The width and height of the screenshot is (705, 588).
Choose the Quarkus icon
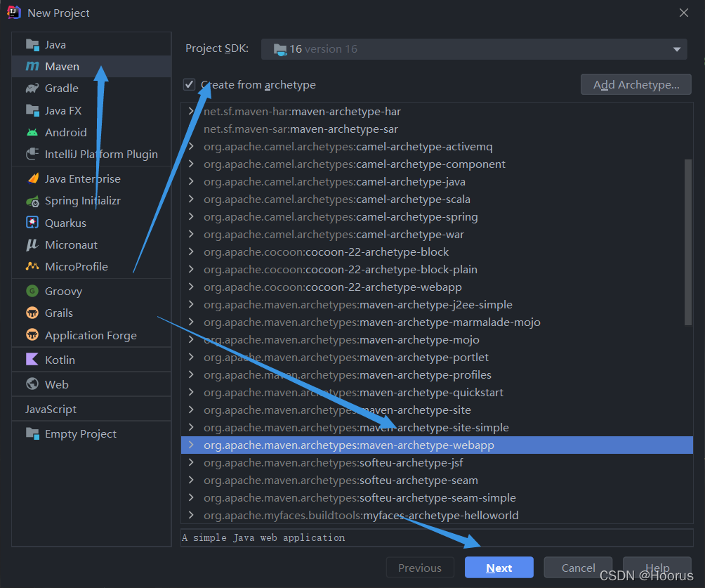click(x=32, y=223)
